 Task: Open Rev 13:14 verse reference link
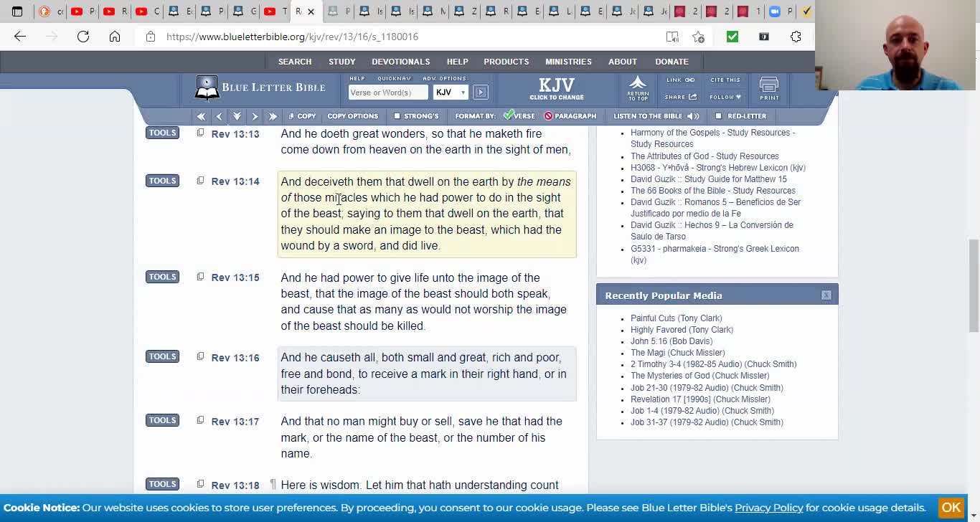point(235,181)
